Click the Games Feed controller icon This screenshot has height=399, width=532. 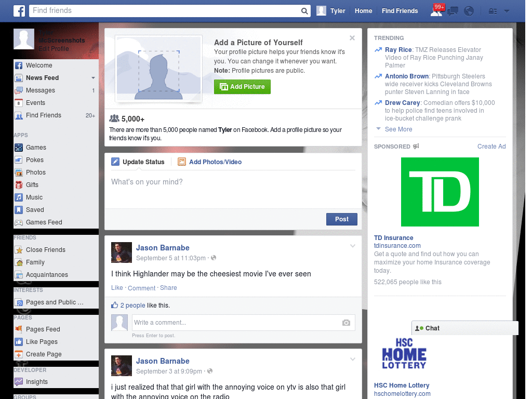(19, 222)
